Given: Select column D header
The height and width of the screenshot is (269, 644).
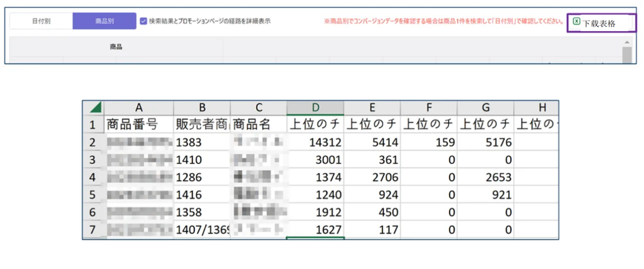Looking at the screenshot, I should click(315, 108).
